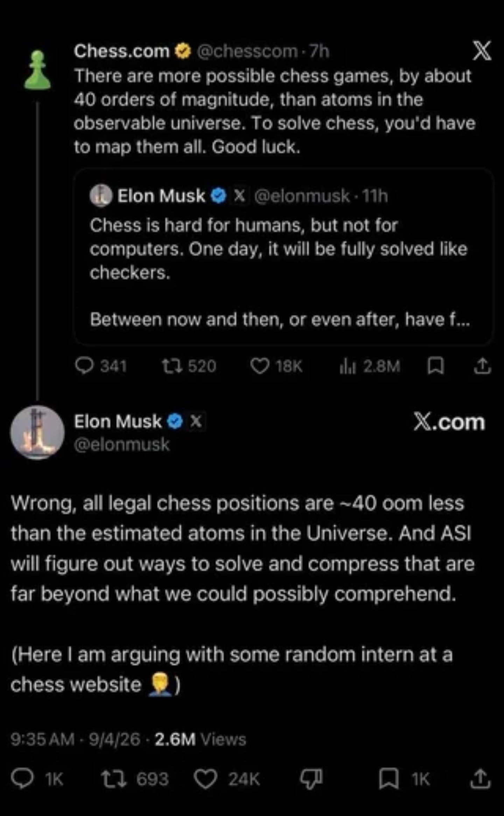Open the Chess.com pawn avatar

coord(37,70)
